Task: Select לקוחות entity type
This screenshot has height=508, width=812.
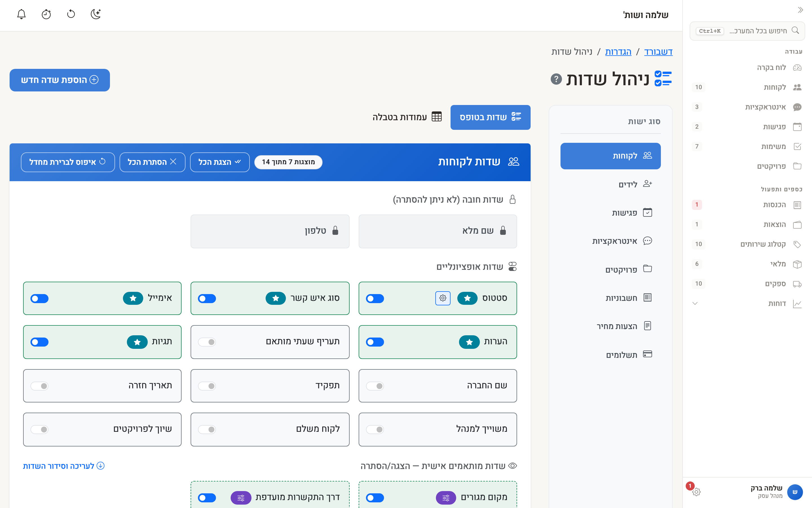Action: (610, 156)
